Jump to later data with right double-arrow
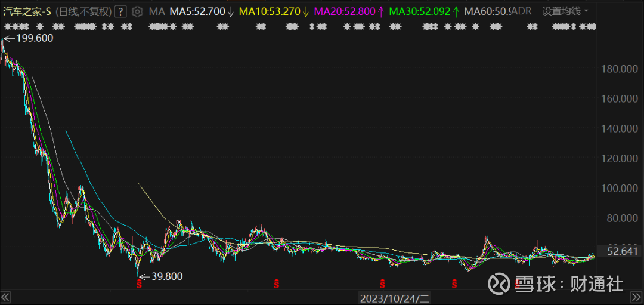This screenshot has height=305, width=644. point(636,297)
